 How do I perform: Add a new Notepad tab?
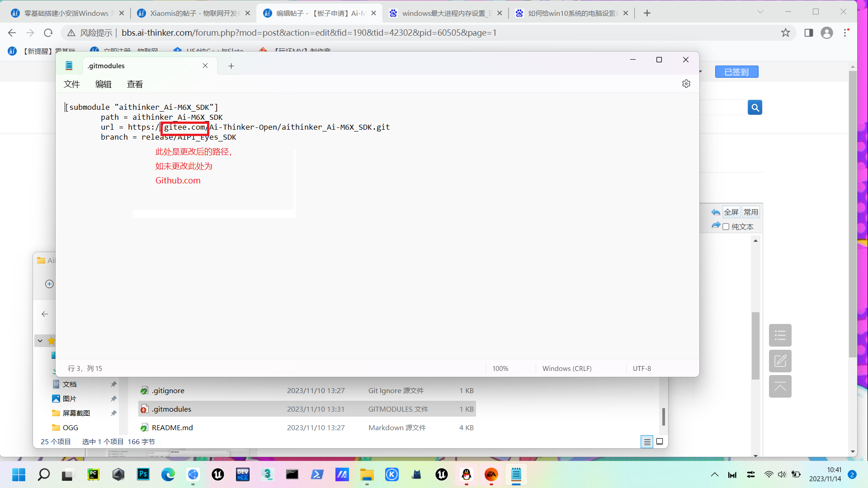click(x=231, y=66)
